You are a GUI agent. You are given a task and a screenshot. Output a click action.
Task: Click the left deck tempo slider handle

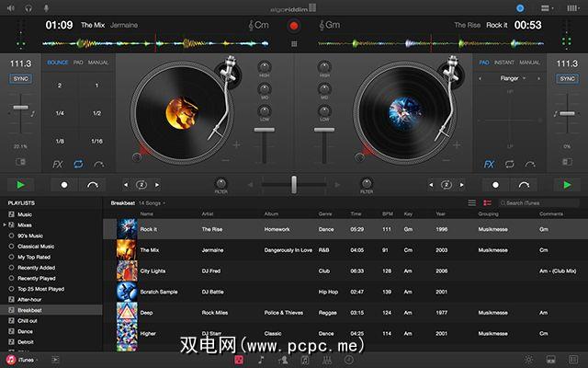pos(20,108)
